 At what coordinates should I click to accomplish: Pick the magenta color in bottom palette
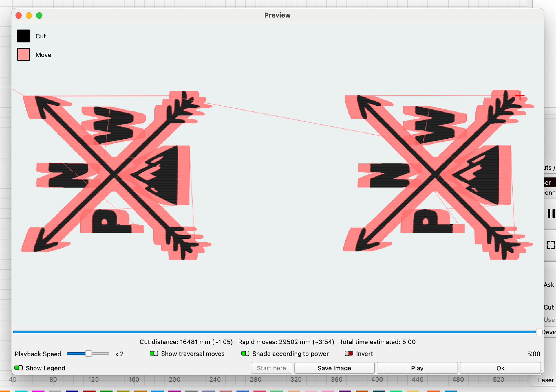click(38, 391)
